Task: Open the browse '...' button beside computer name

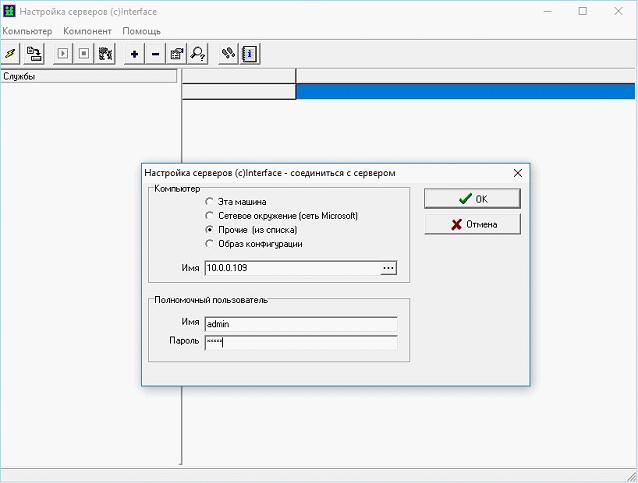Action: 389,268
